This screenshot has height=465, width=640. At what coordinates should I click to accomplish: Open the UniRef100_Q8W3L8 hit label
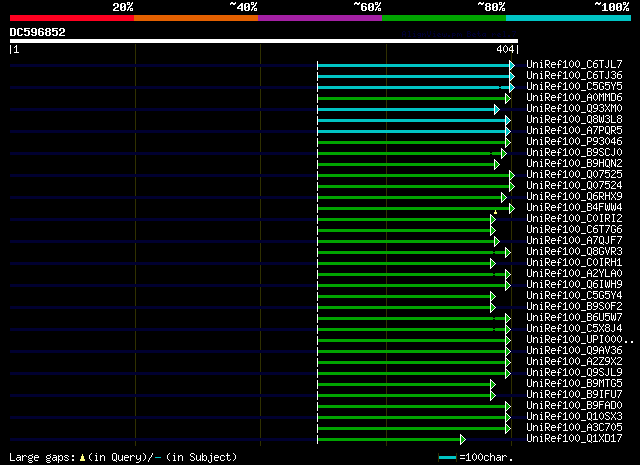click(574, 120)
